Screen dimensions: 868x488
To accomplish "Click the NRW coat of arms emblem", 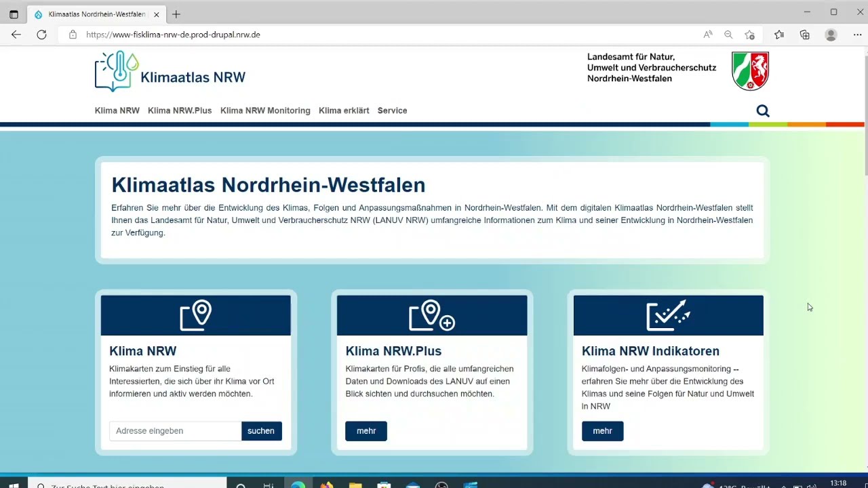I will (x=751, y=70).
